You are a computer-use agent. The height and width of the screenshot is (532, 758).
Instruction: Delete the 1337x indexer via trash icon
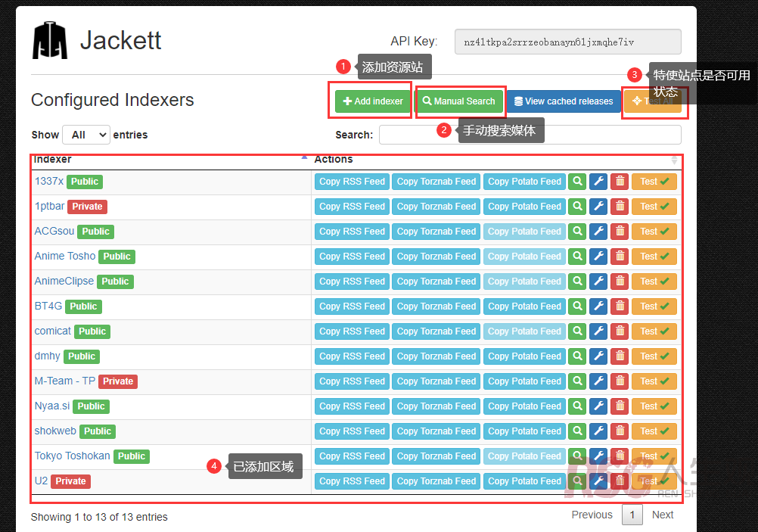point(620,182)
